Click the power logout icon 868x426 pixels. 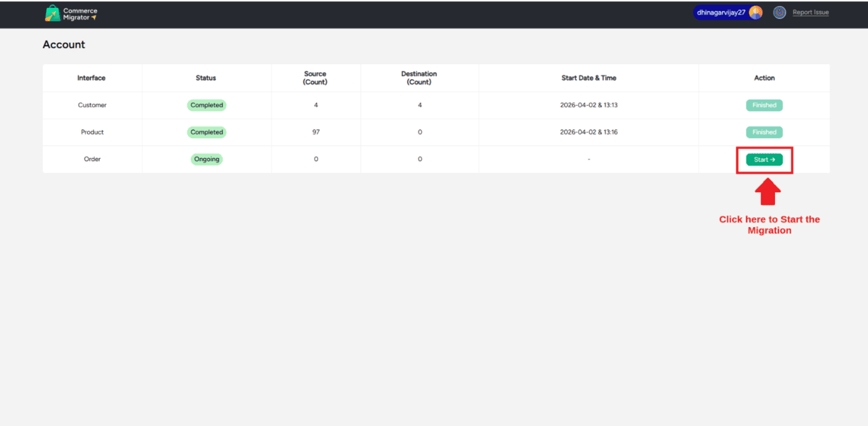780,13
